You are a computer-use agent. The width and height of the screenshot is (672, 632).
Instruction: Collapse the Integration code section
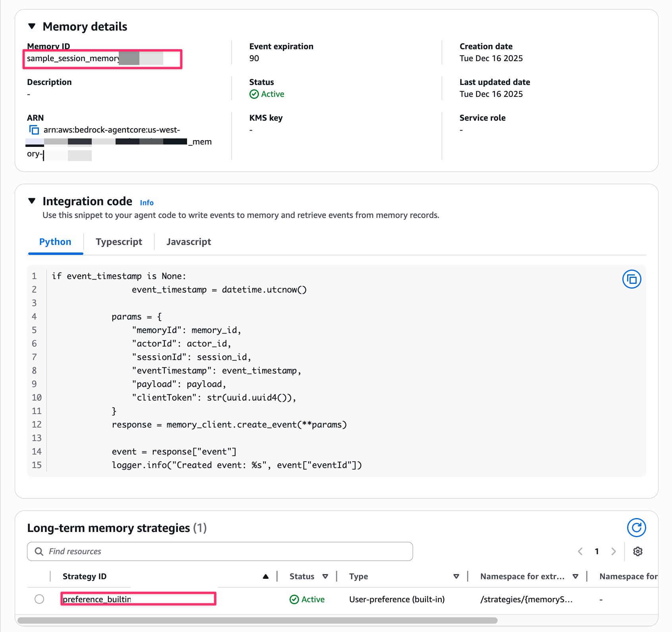pyautogui.click(x=32, y=201)
